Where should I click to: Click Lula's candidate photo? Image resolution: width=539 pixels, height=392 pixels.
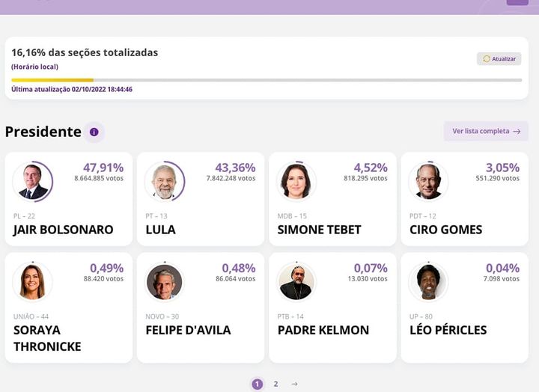164,182
